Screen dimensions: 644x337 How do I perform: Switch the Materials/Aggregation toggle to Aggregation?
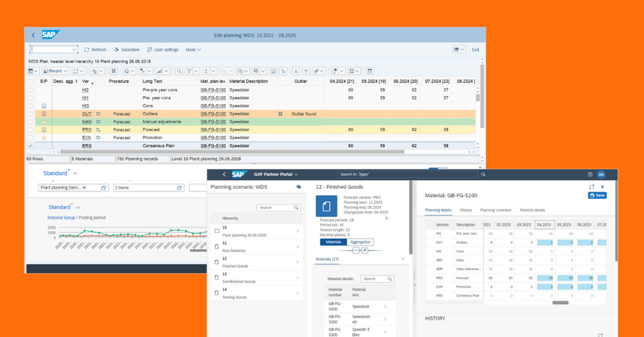[x=360, y=242]
